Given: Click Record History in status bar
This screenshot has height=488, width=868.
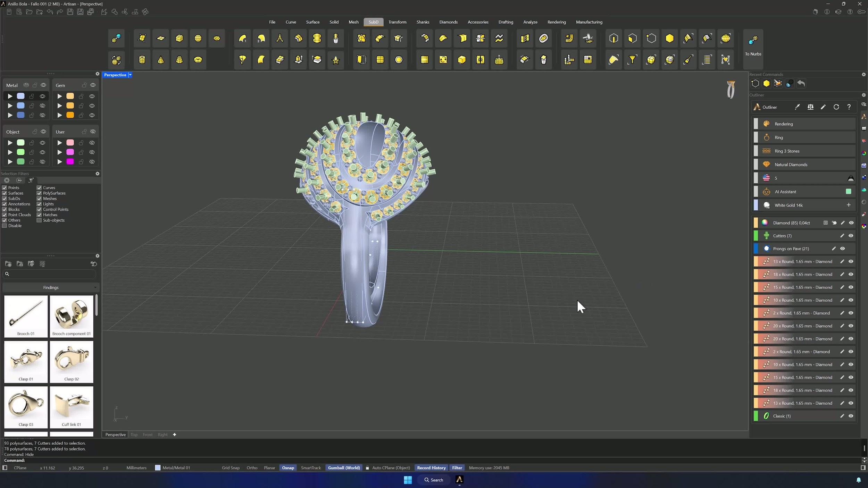Looking at the screenshot, I should (431, 468).
